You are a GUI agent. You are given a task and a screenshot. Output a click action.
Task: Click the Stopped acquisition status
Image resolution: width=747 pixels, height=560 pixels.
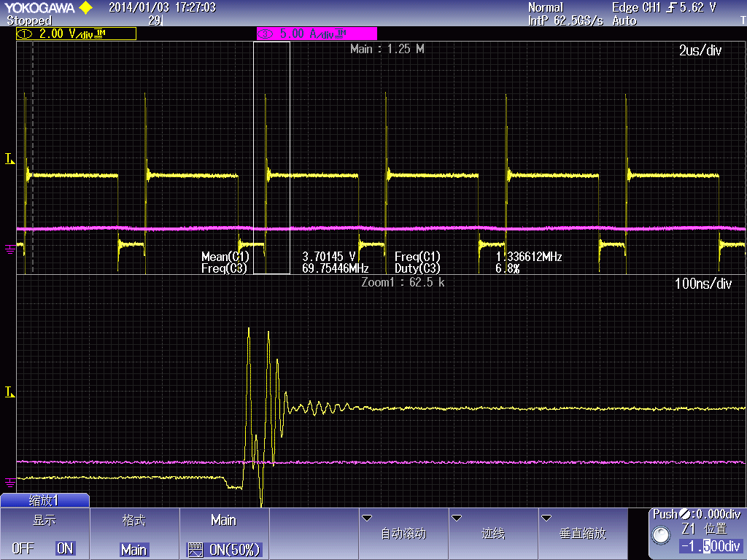[29, 20]
